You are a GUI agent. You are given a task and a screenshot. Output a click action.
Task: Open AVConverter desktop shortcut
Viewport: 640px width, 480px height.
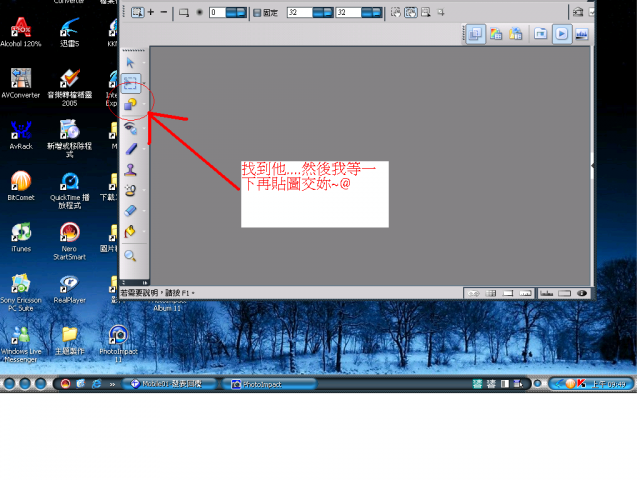(x=21, y=83)
